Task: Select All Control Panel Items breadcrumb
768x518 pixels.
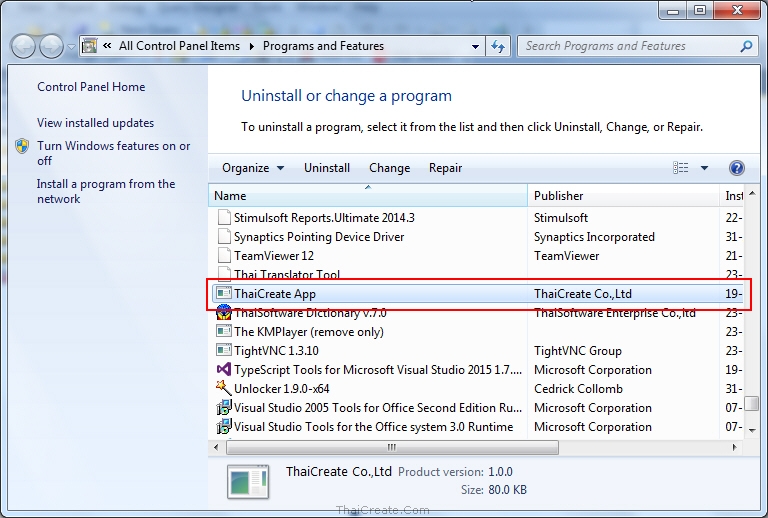Action: tap(179, 46)
